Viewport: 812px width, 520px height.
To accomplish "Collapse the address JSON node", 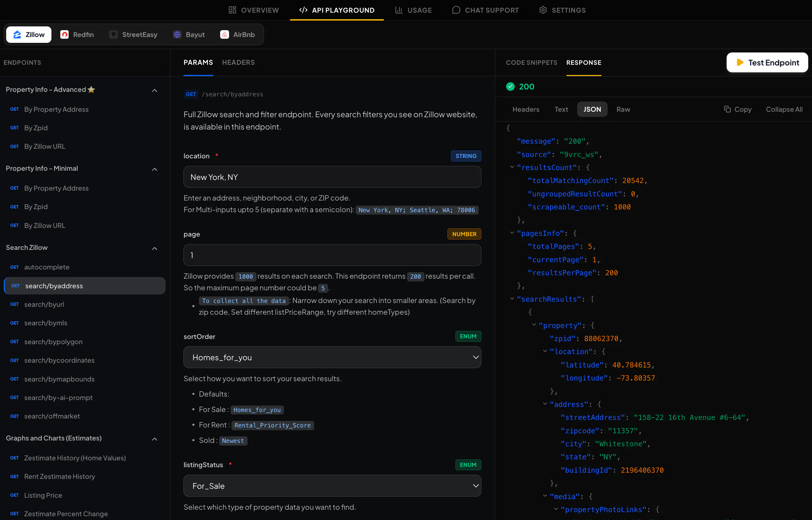I will tap(545, 404).
